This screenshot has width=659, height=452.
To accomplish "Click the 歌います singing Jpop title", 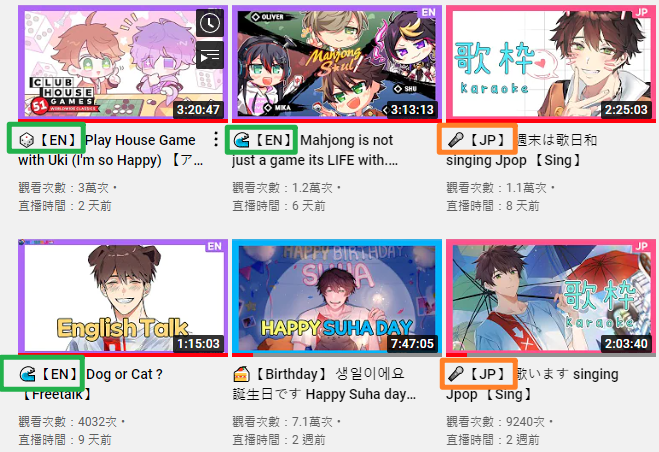I will point(532,384).
